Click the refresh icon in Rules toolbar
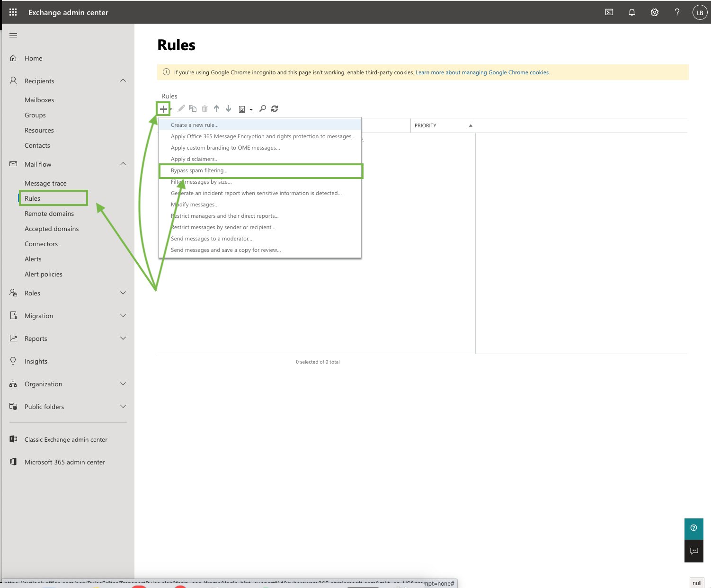 click(275, 109)
